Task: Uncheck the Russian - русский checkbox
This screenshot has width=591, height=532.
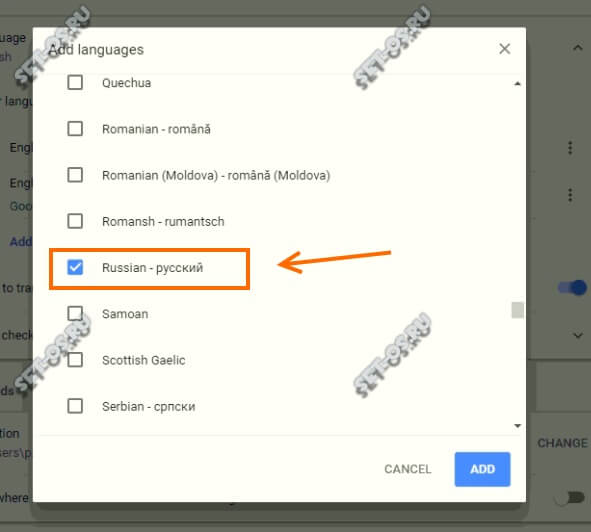Action: click(x=75, y=267)
